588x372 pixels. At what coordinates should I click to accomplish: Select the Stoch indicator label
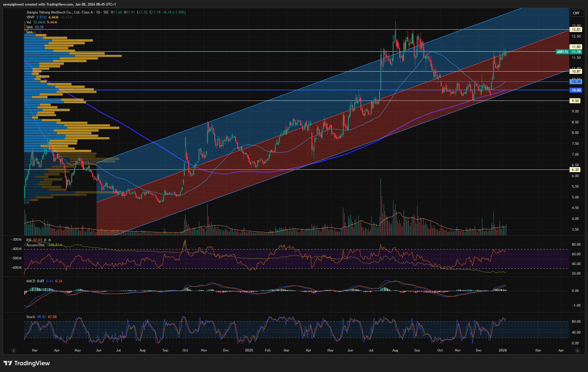coord(30,317)
